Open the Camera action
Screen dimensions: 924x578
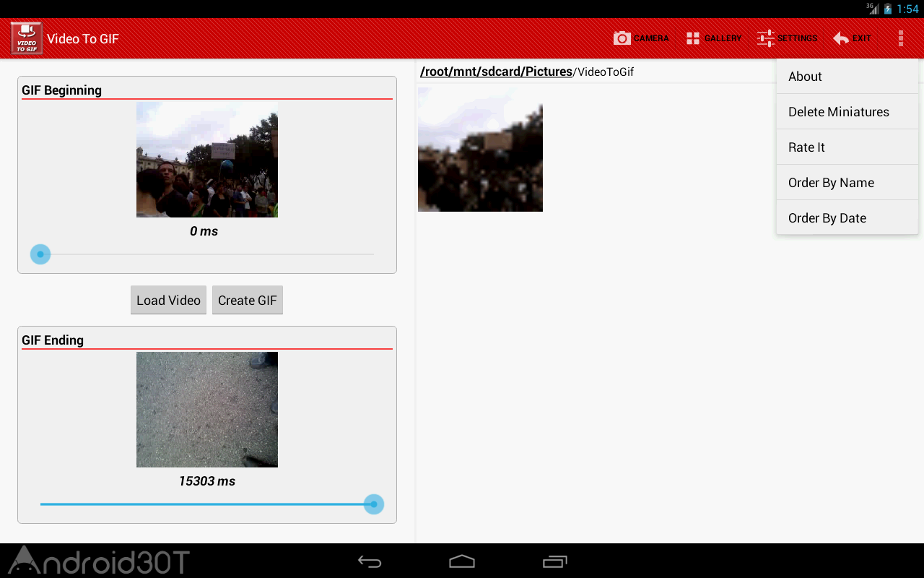[x=641, y=38]
